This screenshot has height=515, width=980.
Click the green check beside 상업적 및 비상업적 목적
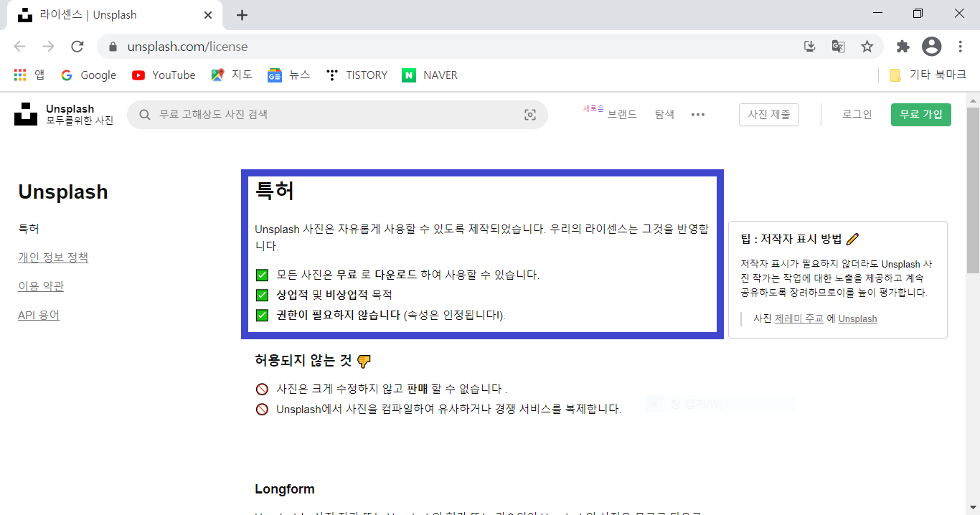point(262,295)
